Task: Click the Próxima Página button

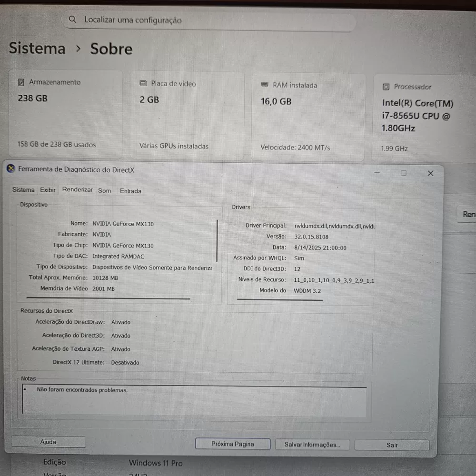Action: [233, 444]
